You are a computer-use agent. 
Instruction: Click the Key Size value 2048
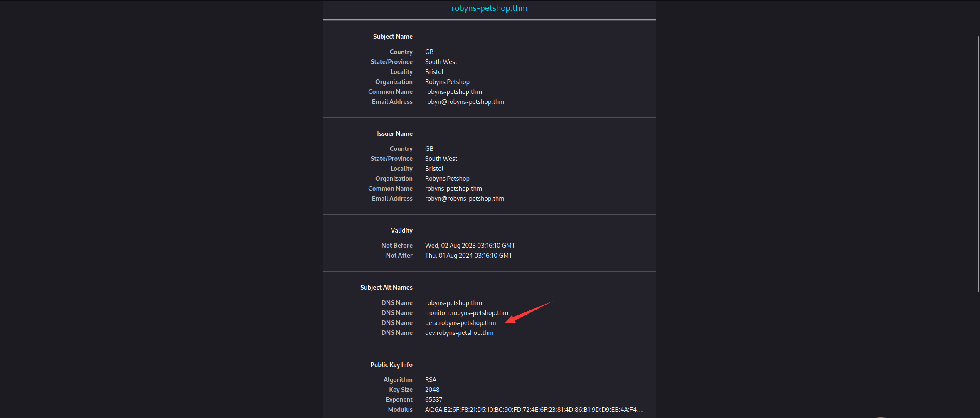432,390
